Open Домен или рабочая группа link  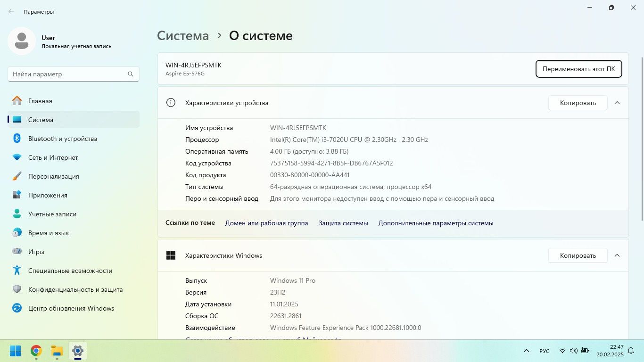pyautogui.click(x=266, y=223)
